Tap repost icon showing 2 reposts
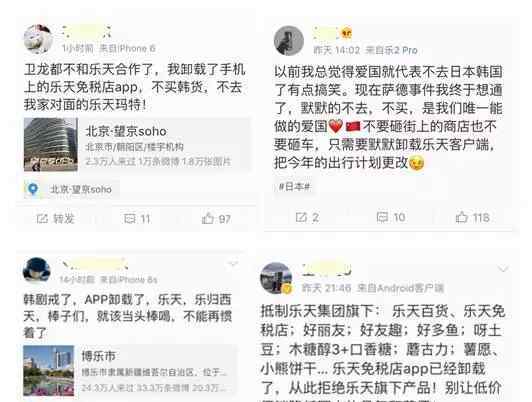Image resolution: width=532 pixels, height=402 pixels. [x=307, y=217]
